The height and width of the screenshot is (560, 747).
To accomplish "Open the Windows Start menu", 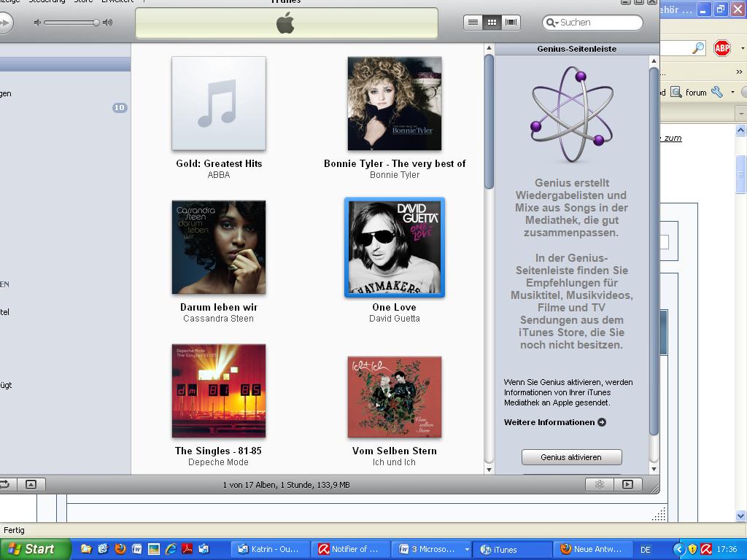I will click(35, 549).
